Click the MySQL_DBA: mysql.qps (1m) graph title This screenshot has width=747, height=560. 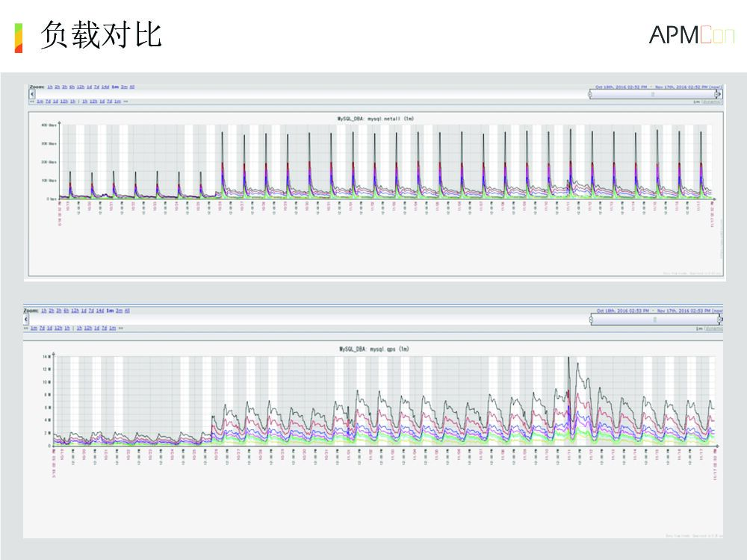tap(374, 349)
